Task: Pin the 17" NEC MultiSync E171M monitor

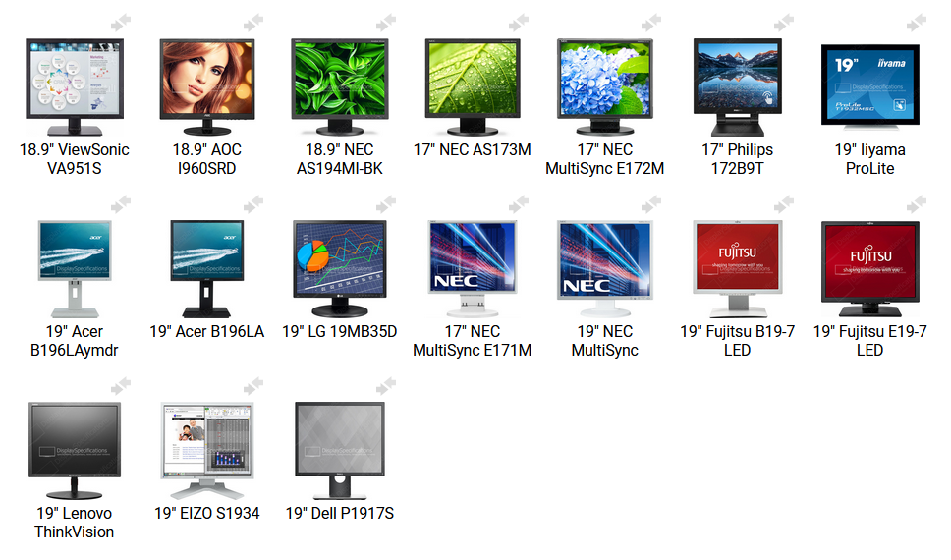Action: (x=519, y=204)
